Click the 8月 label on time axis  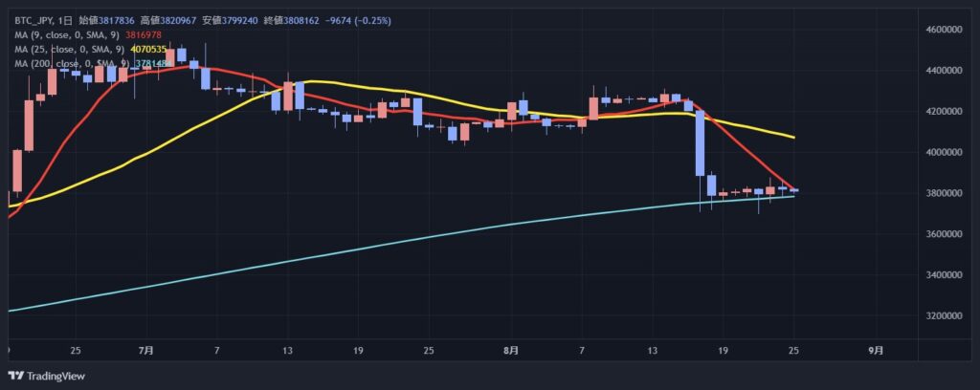point(511,350)
